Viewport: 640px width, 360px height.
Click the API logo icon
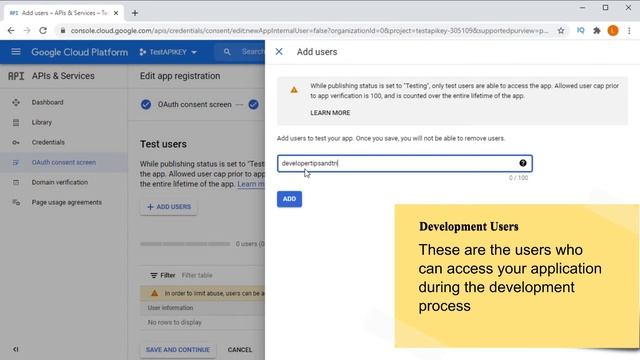click(x=16, y=76)
